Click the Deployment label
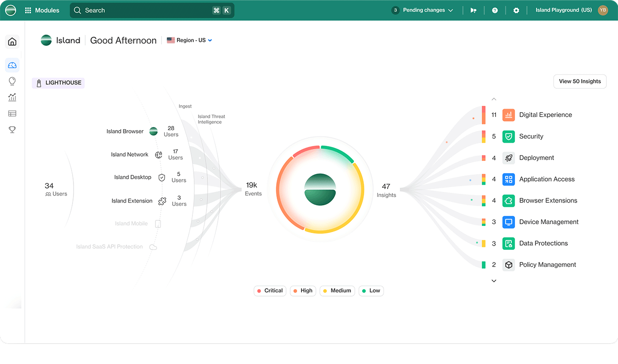The height and width of the screenshot is (364, 618). (x=537, y=158)
